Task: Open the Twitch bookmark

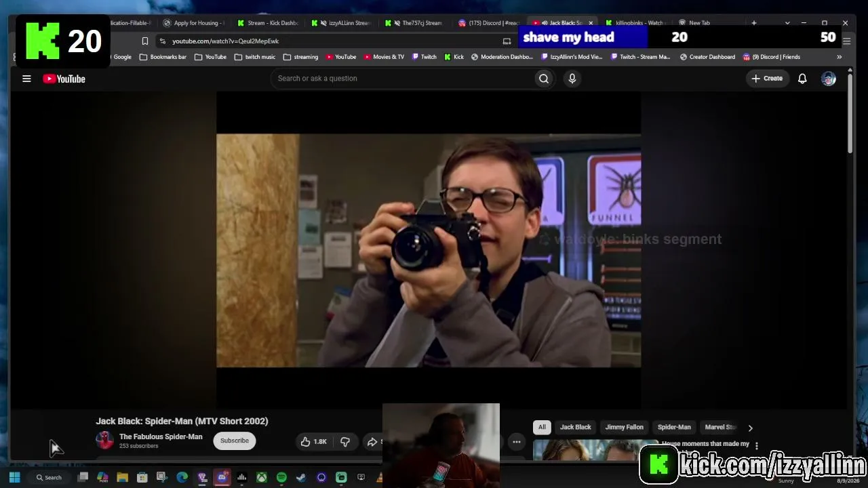Action: (424, 57)
